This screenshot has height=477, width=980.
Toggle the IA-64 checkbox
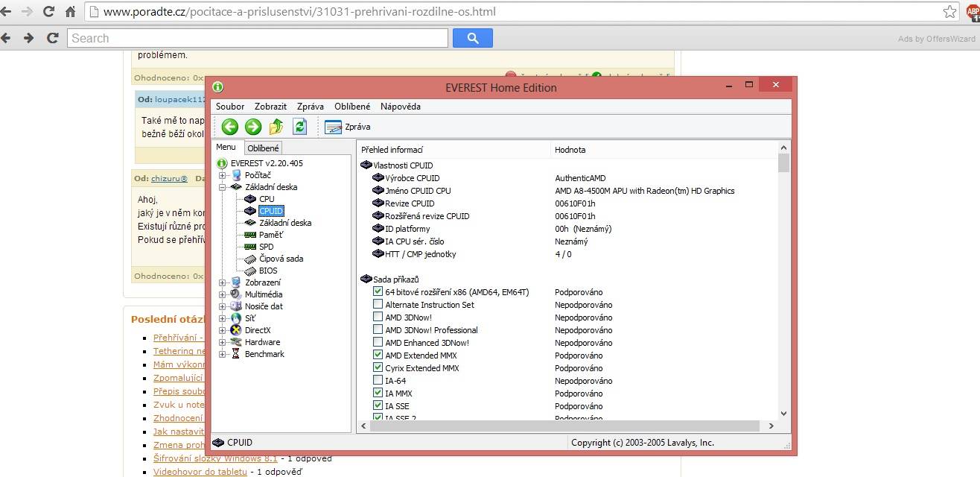[378, 381]
